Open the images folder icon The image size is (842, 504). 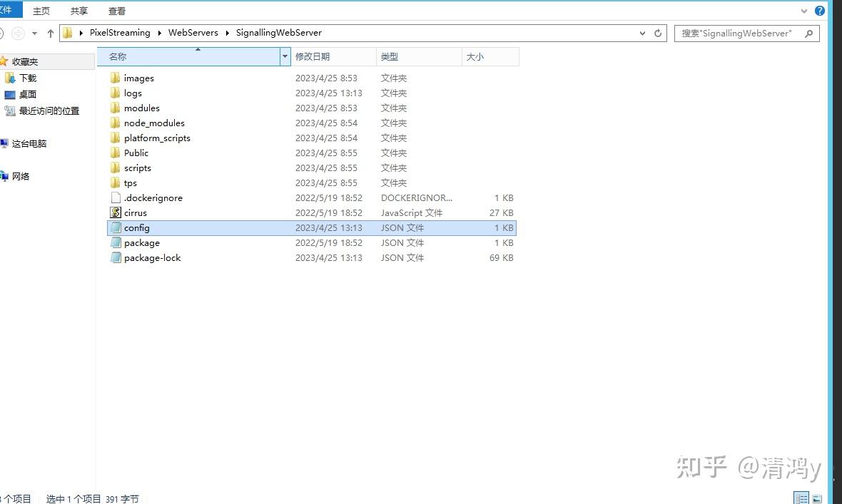coord(116,78)
